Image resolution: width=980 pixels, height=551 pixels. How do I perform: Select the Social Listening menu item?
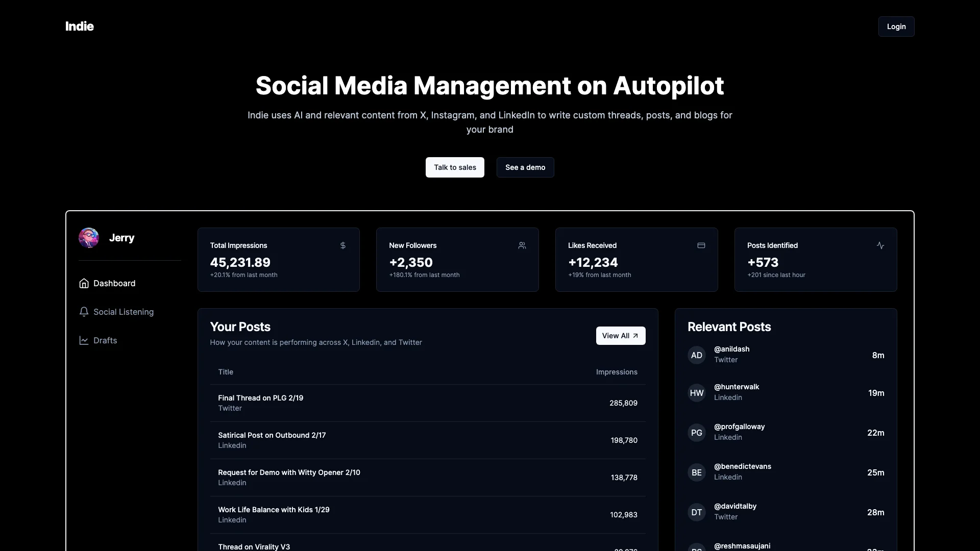tap(124, 312)
